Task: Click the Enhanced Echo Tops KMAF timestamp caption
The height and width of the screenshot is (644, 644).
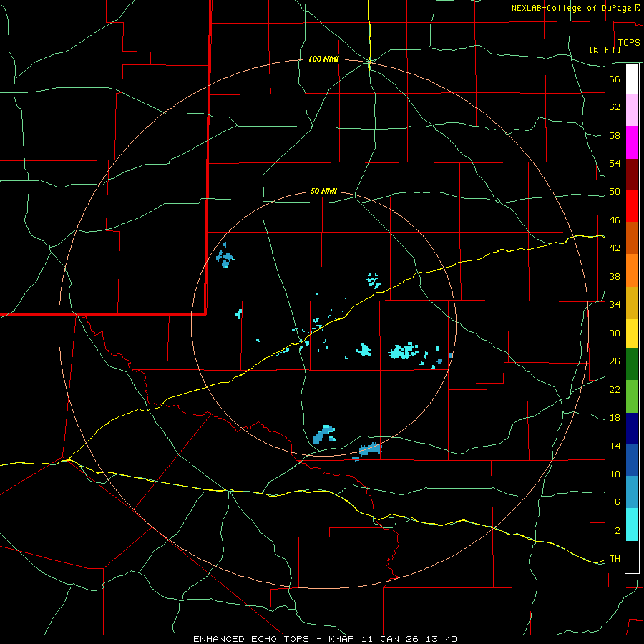Action: 325,639
